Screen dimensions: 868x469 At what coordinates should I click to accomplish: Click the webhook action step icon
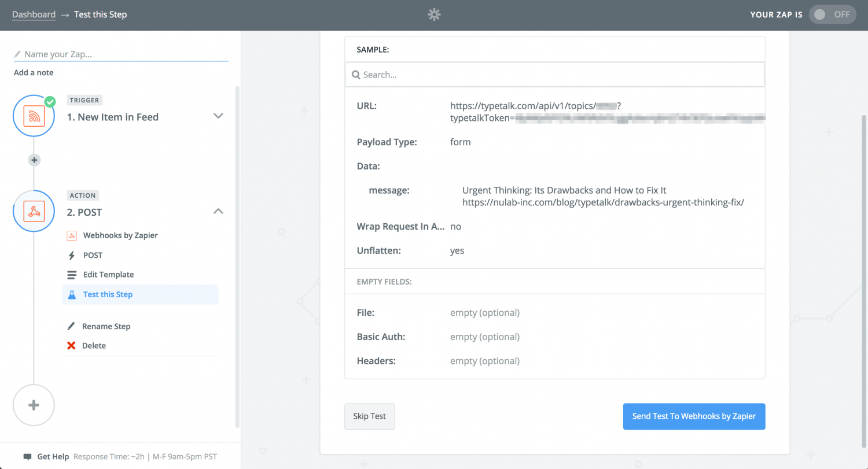coord(34,212)
